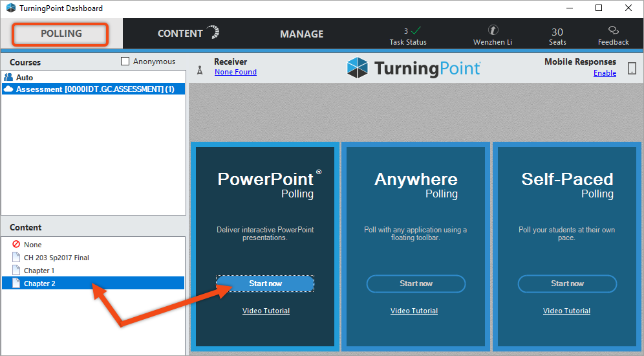
Task: View the 30 Seats info
Action: tap(557, 36)
